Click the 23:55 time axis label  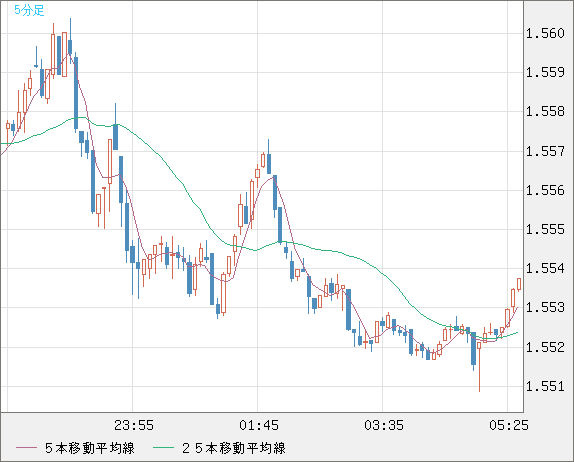134,425
